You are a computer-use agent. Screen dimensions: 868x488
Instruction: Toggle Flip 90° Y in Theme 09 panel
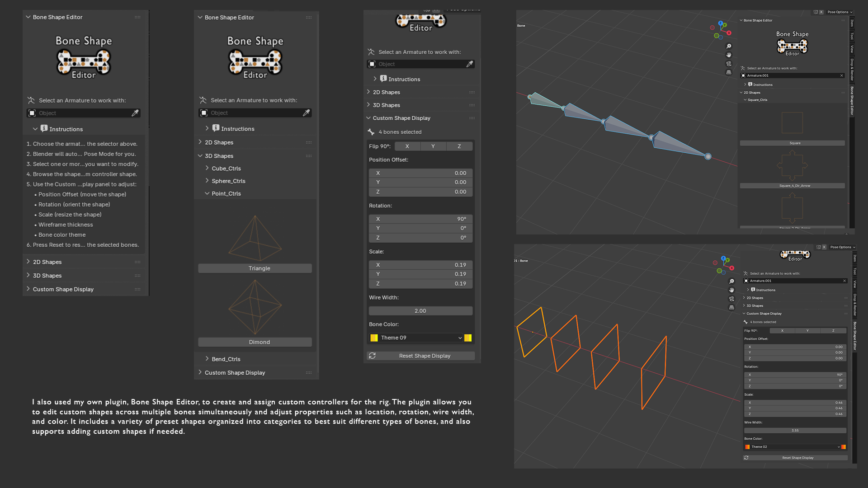click(433, 146)
